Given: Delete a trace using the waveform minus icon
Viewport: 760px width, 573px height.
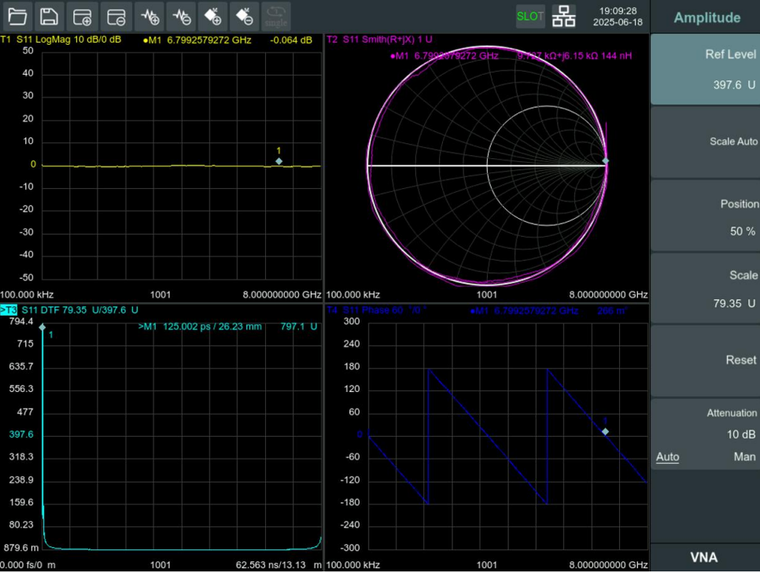Looking at the screenshot, I should tap(181, 16).
